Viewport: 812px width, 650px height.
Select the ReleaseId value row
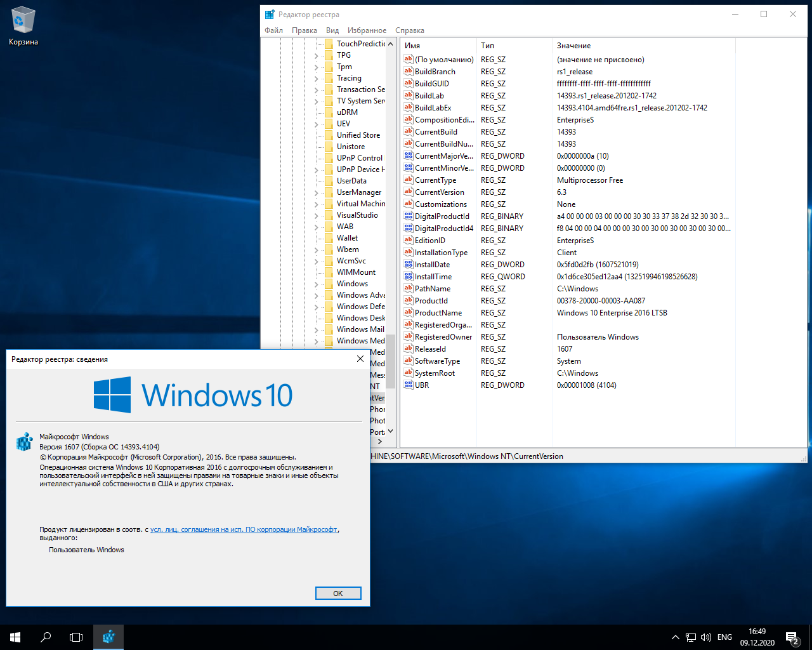pyautogui.click(x=568, y=349)
